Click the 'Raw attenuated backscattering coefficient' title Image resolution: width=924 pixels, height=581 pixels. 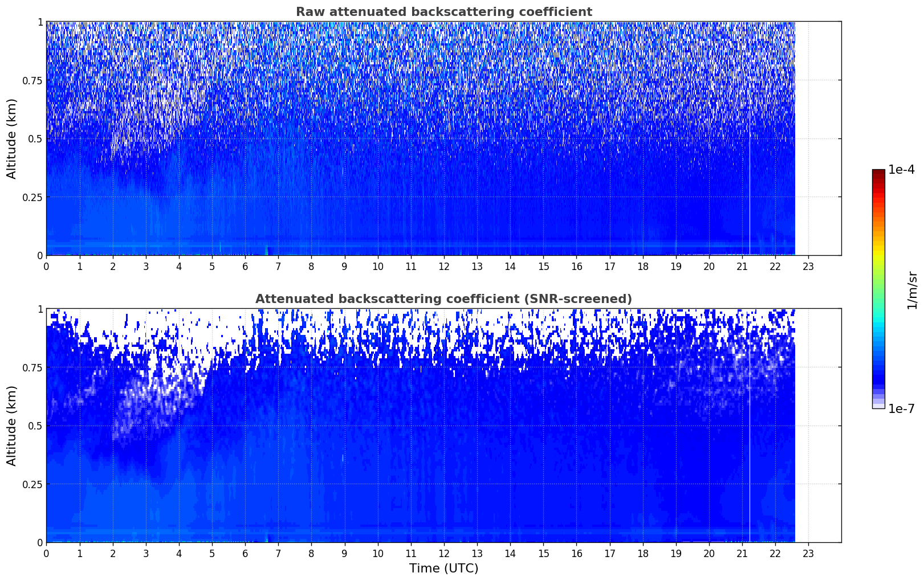[x=443, y=12]
